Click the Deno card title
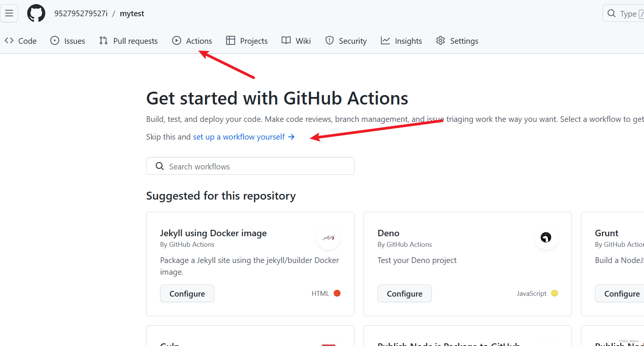This screenshot has height=346, width=644. (388, 233)
